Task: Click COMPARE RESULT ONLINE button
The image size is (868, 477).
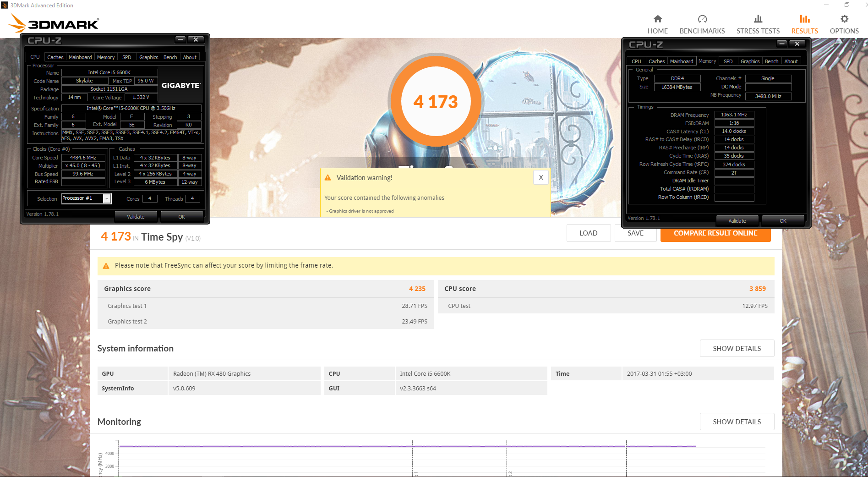Action: coord(715,234)
